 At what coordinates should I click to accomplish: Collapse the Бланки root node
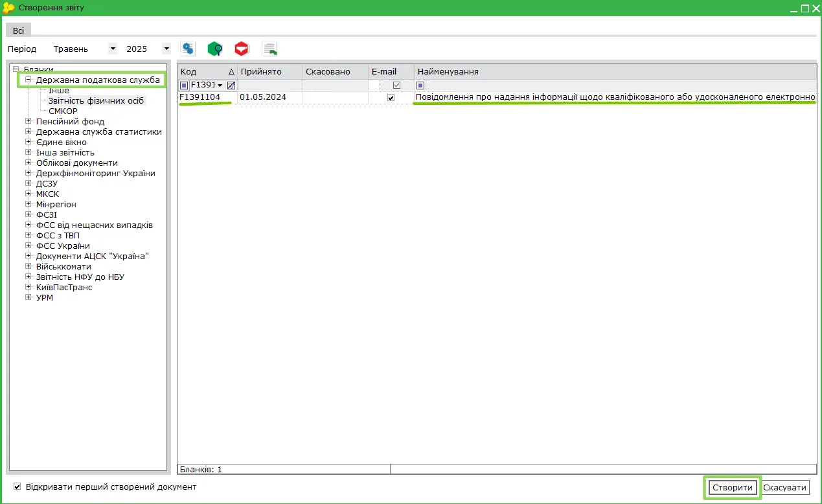pos(16,69)
